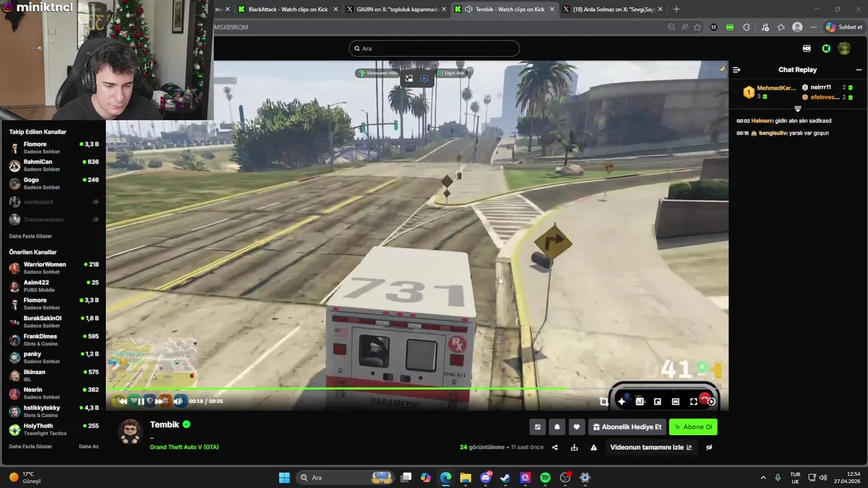The image size is (868, 488).
Task: Open browser profile account icon
Action: pyautogui.click(x=797, y=27)
